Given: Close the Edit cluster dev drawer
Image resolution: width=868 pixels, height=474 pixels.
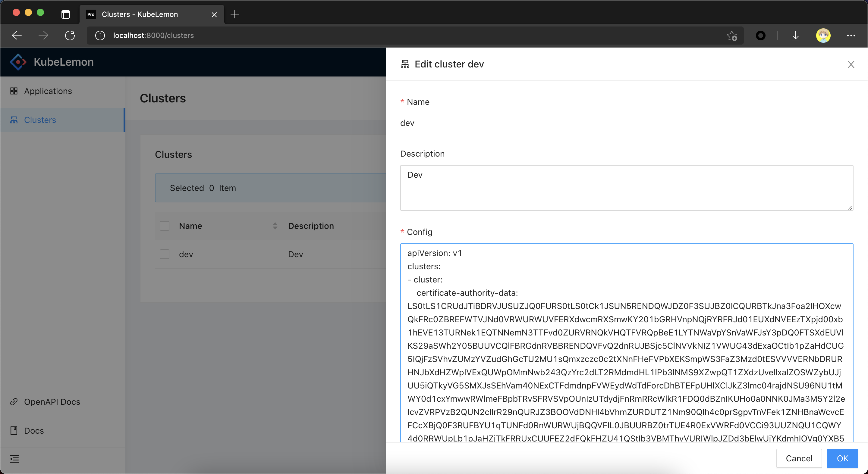Looking at the screenshot, I should [851, 64].
